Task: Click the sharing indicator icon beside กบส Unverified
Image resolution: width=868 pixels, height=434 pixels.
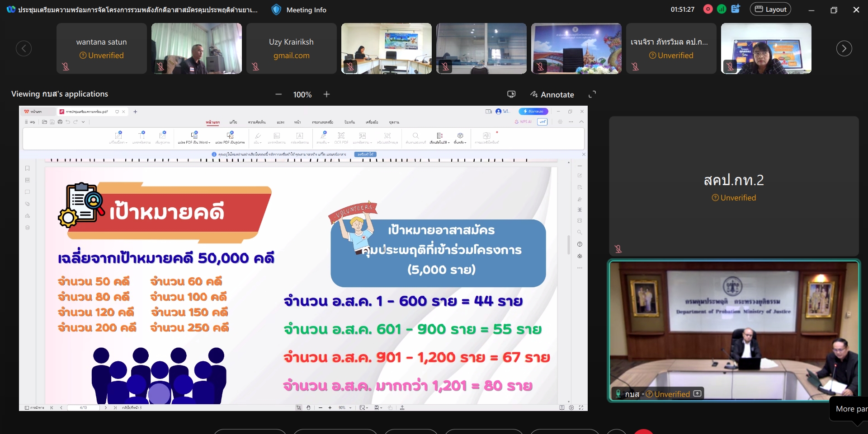Action: [698, 394]
